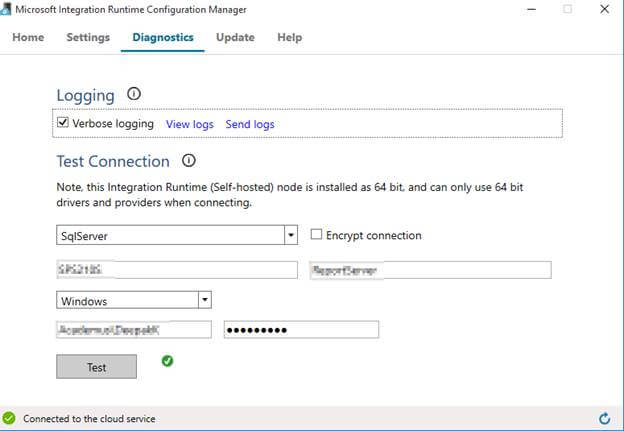The width and height of the screenshot is (624, 431).
Task: Open the View logs link
Action: click(x=189, y=125)
